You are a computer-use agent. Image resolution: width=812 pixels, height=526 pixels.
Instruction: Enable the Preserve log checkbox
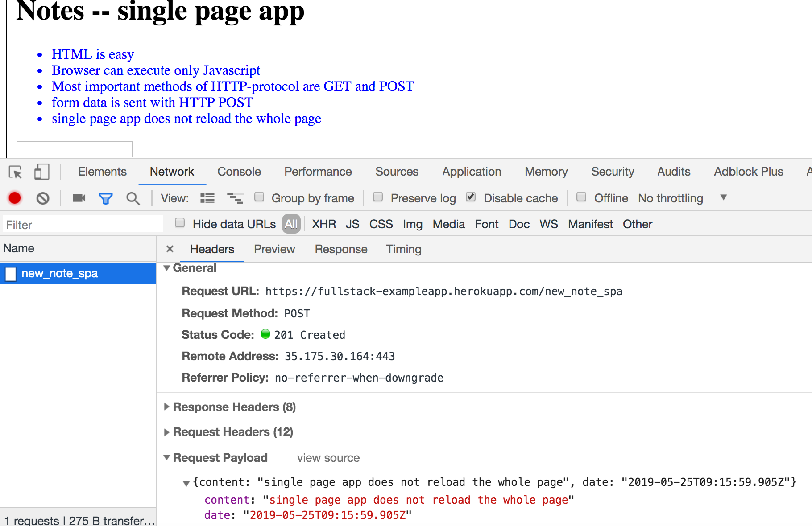(x=378, y=197)
